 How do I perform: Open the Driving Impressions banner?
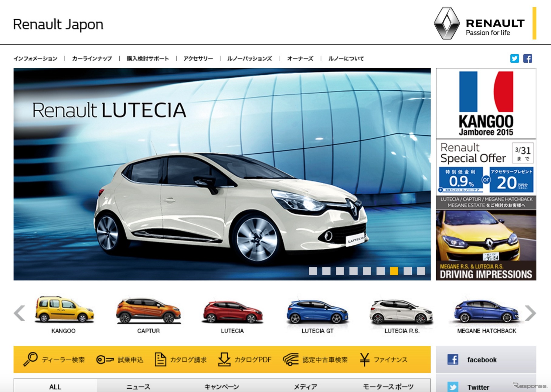point(486,245)
